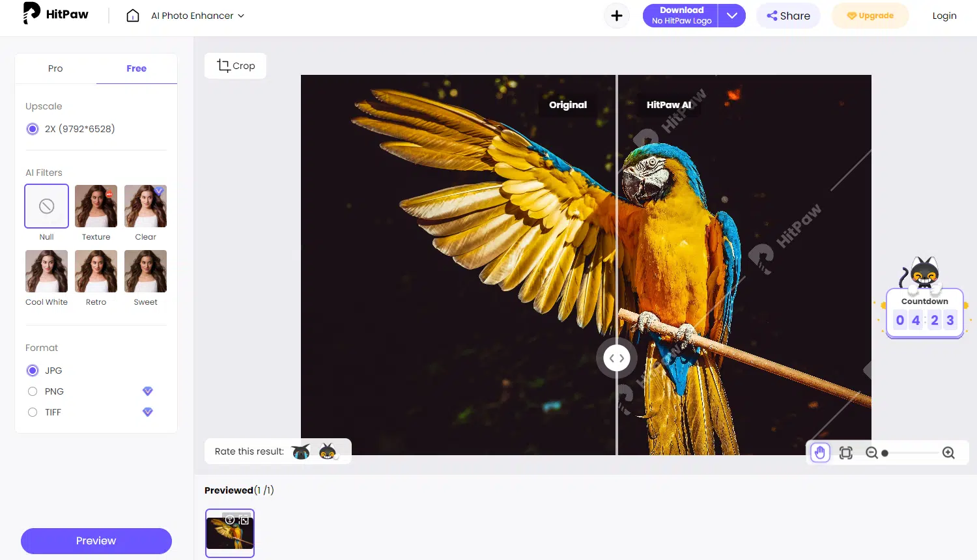Select the hand pan tool
This screenshot has height=560, width=977.
[x=820, y=453]
